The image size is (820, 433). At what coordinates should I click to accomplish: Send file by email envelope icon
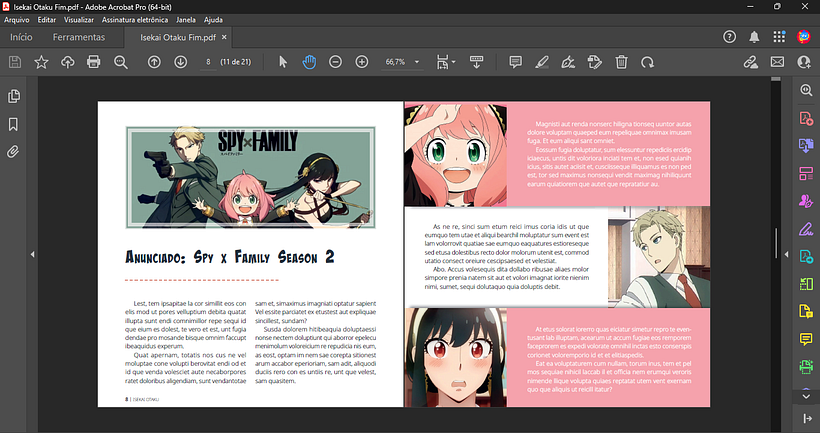777,62
